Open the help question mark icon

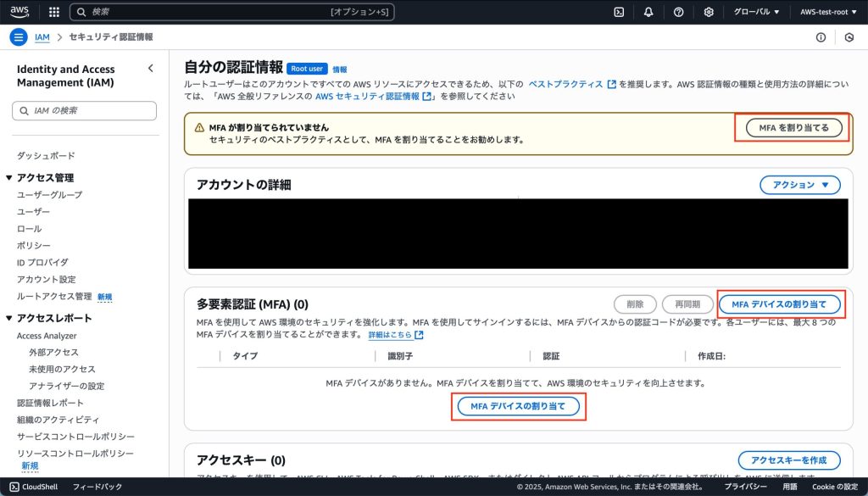click(678, 12)
